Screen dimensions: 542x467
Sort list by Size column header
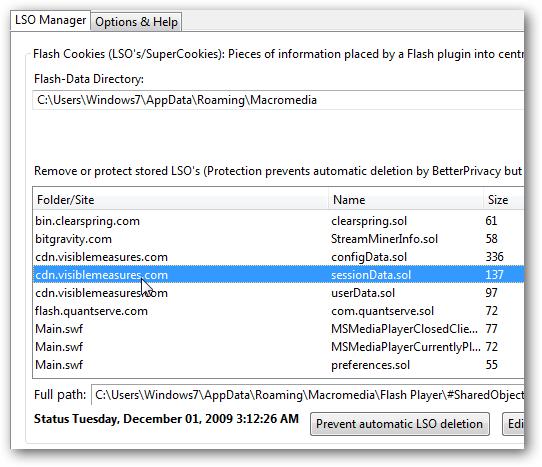click(x=504, y=200)
